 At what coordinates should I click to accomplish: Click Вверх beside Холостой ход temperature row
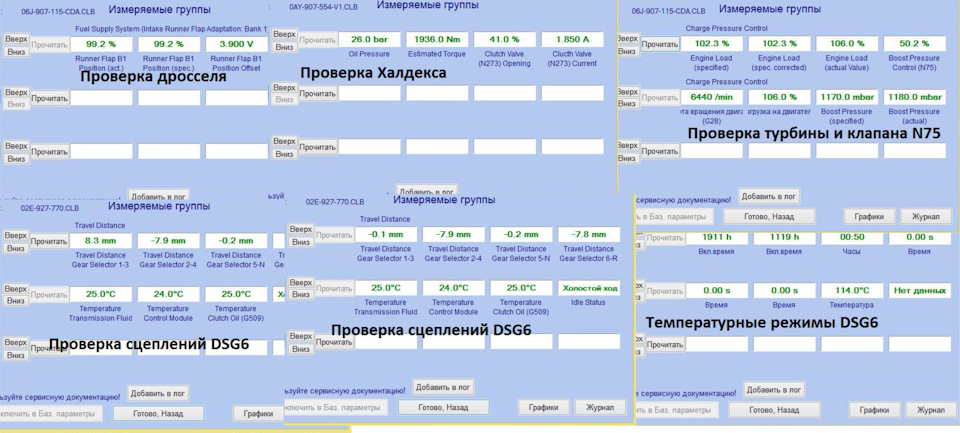(301, 283)
